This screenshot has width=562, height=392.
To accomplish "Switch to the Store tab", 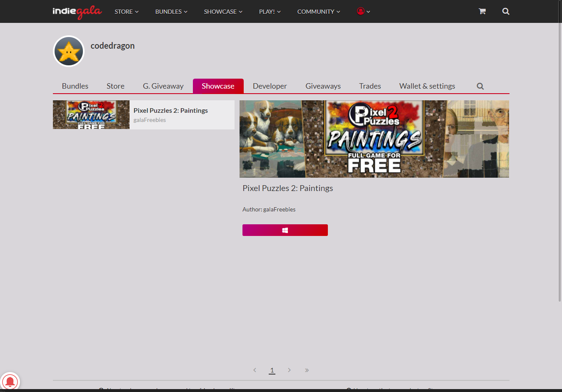I will 115,86.
